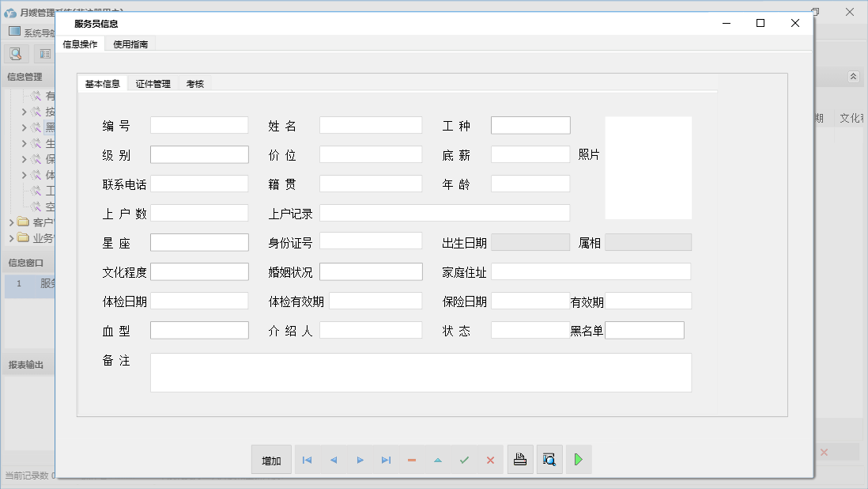Viewport: 868px width, 489px height.
Task: Click the orange minus delete icon
Action: 412,461
